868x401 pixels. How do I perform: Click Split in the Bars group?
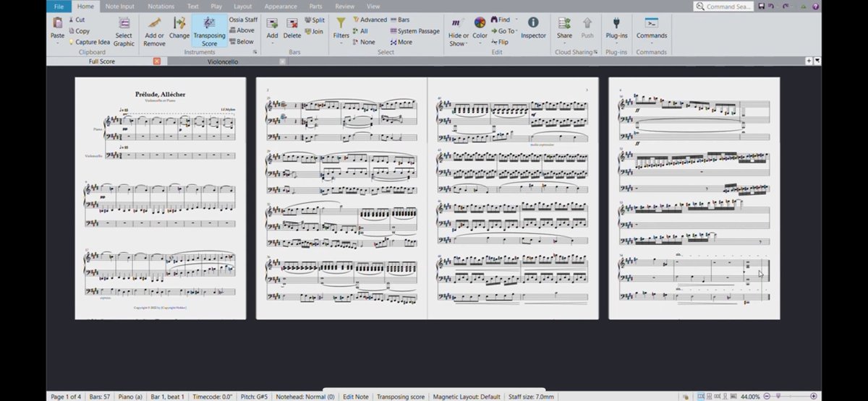pyautogui.click(x=315, y=20)
